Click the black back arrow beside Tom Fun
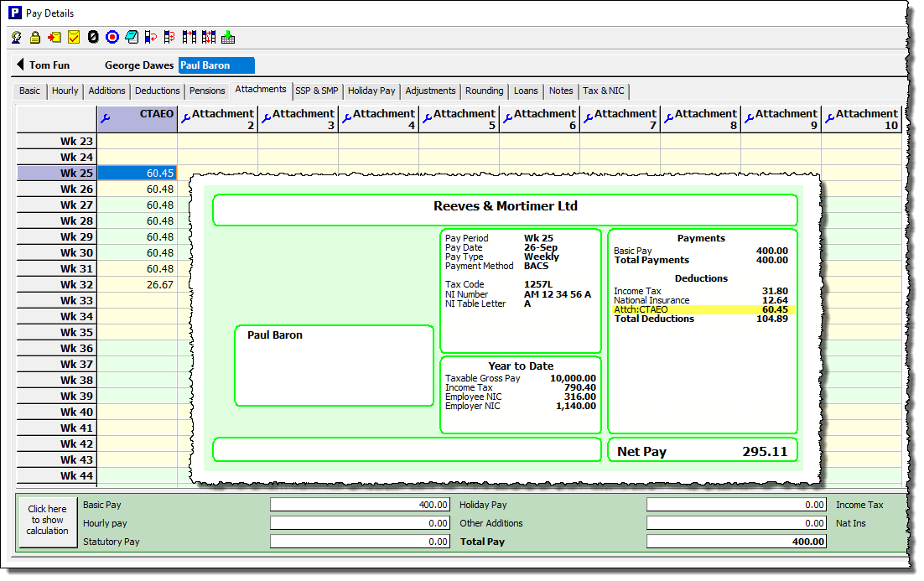 point(20,65)
